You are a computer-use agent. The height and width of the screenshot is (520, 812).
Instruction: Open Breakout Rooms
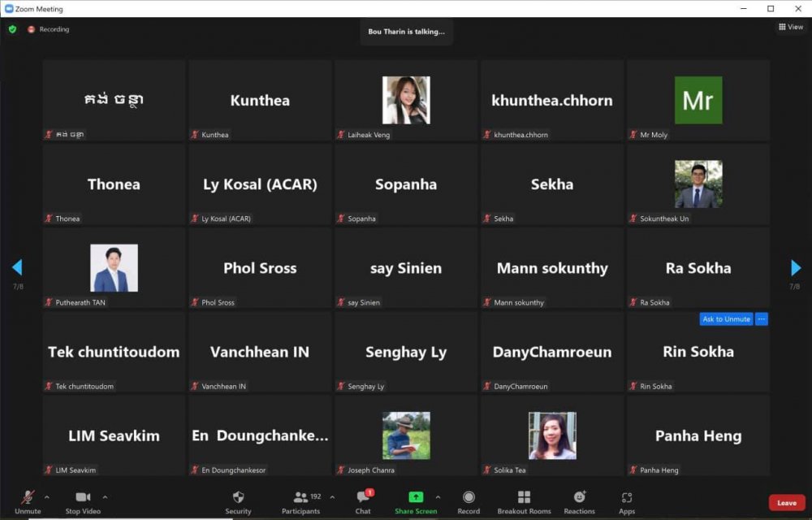click(524, 497)
